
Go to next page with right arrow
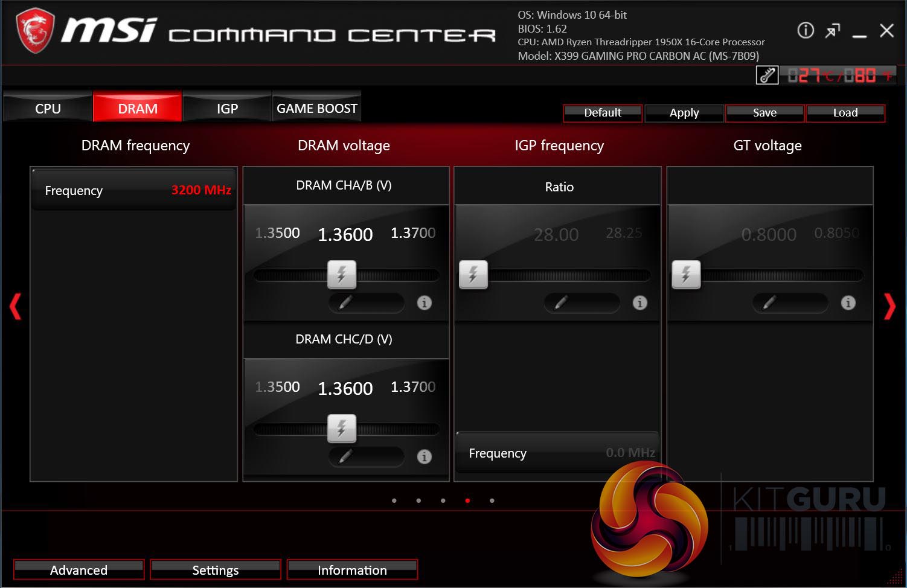889,306
